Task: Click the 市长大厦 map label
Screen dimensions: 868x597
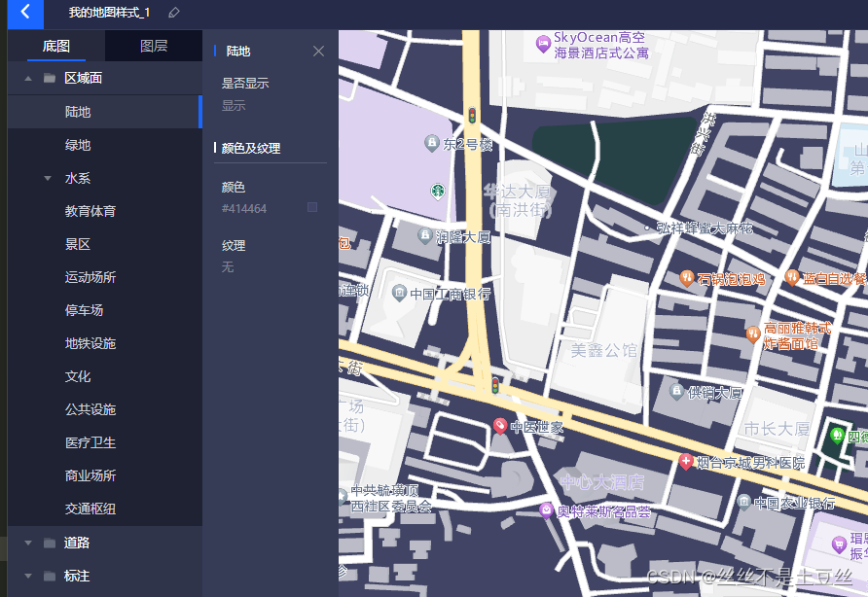Action: tap(777, 428)
